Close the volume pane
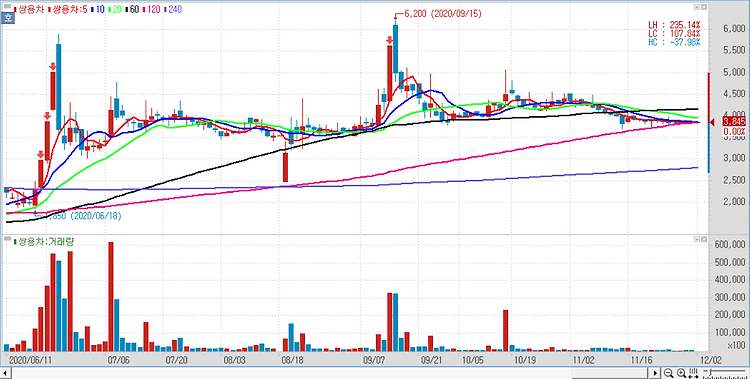Viewport: 750px width, 379px height. [x=704, y=239]
